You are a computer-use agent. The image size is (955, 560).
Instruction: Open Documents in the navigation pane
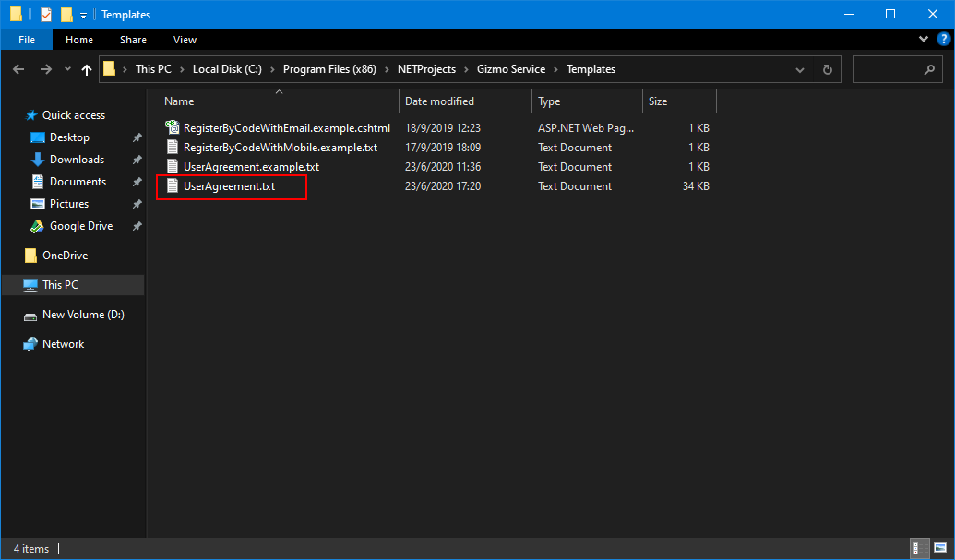78,182
